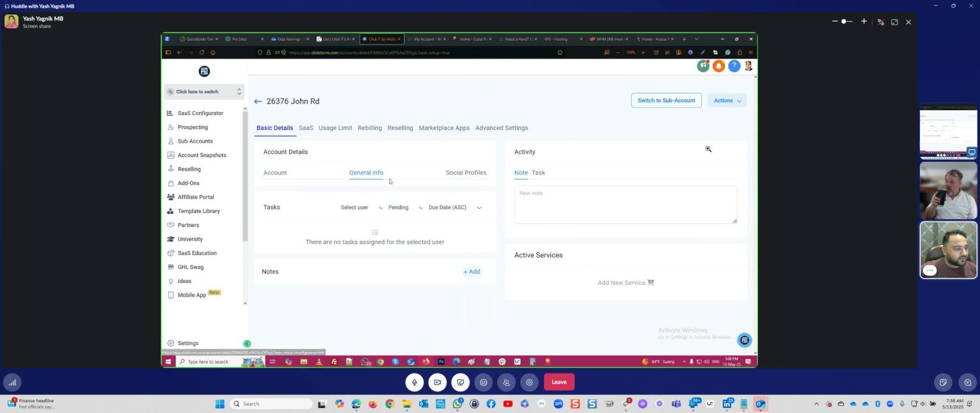Open huddle emoji reactions
980x413 pixels.
pos(484,382)
